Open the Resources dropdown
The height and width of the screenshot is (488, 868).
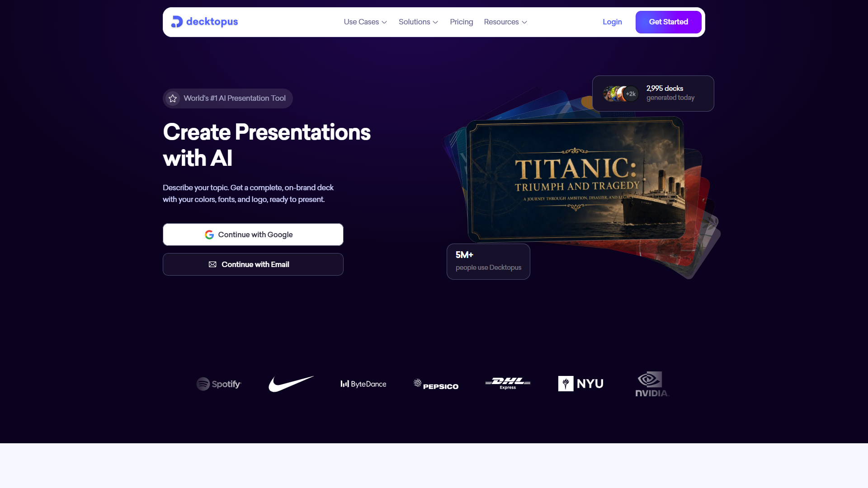point(505,22)
